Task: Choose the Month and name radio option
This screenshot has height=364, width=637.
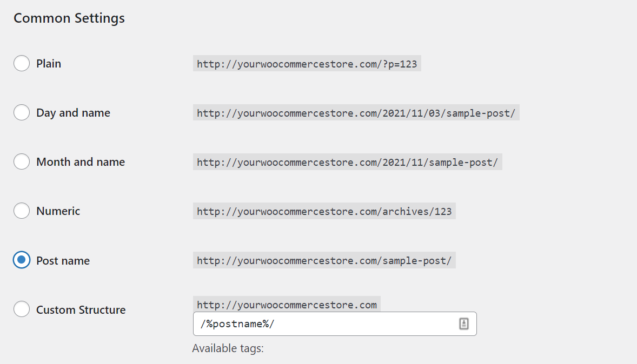Action: click(22, 162)
